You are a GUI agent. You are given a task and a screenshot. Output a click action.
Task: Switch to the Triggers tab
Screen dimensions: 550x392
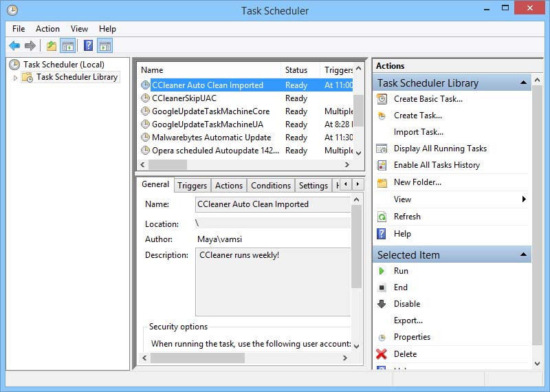pyautogui.click(x=192, y=186)
